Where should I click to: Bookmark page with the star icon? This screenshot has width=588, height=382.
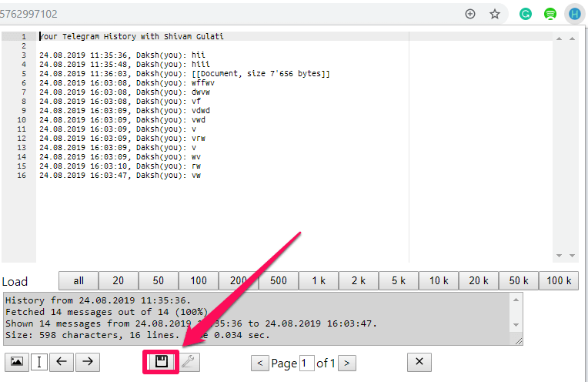click(495, 15)
